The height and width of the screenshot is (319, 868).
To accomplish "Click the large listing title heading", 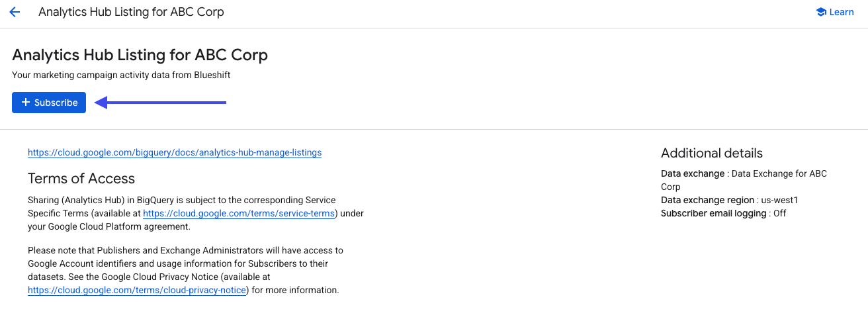I will (x=140, y=54).
